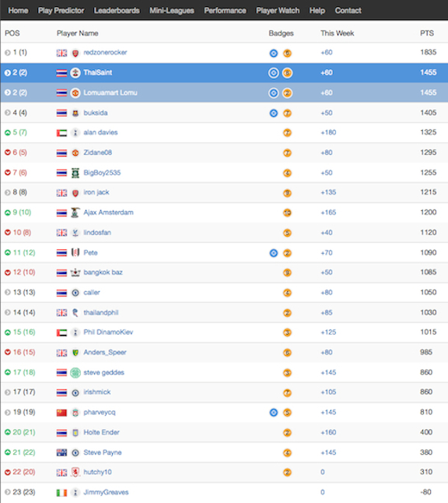Click the orange badge in alan davies' row
The image size is (448, 503).
click(288, 133)
